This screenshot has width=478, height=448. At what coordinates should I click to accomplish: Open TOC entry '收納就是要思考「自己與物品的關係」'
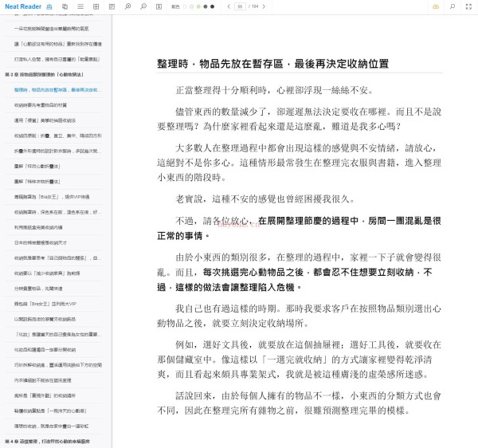click(x=58, y=257)
